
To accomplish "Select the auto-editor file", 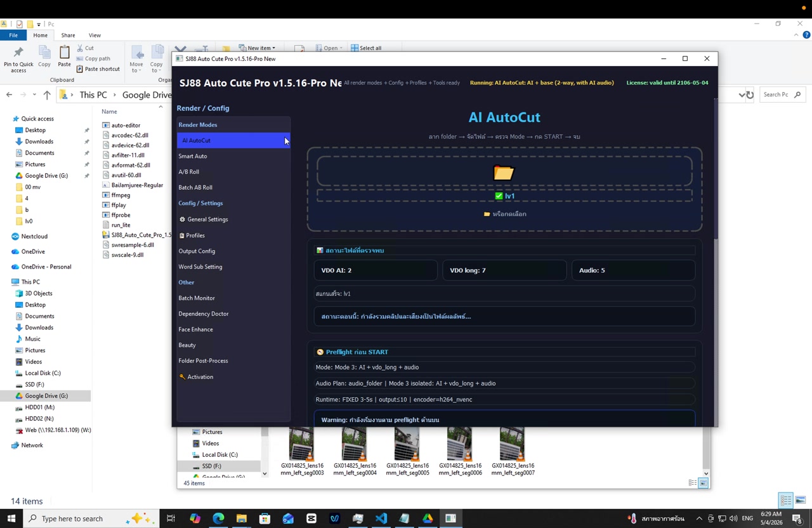I will [126, 126].
